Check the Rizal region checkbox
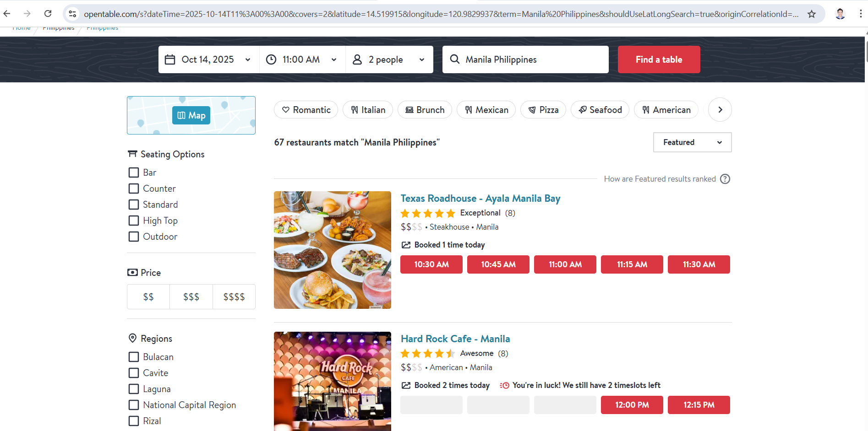Screen dimensions: 868x431 pos(134,421)
